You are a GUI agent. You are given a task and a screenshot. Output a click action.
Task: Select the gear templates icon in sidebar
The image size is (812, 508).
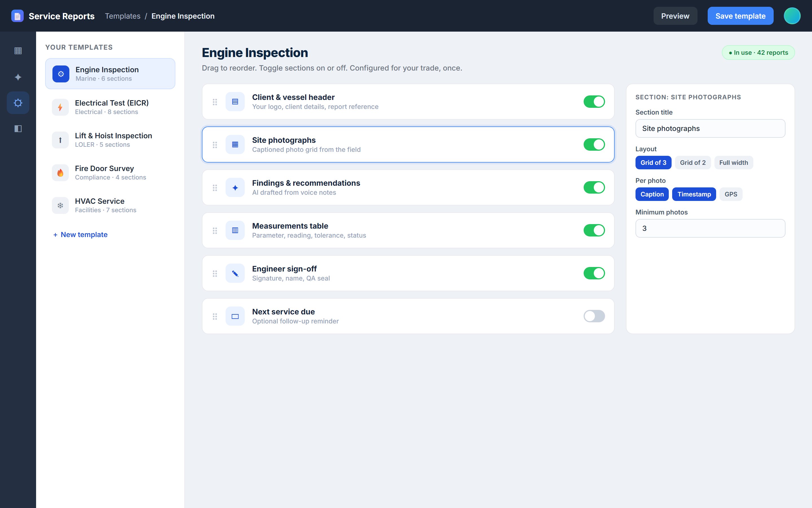click(x=18, y=103)
